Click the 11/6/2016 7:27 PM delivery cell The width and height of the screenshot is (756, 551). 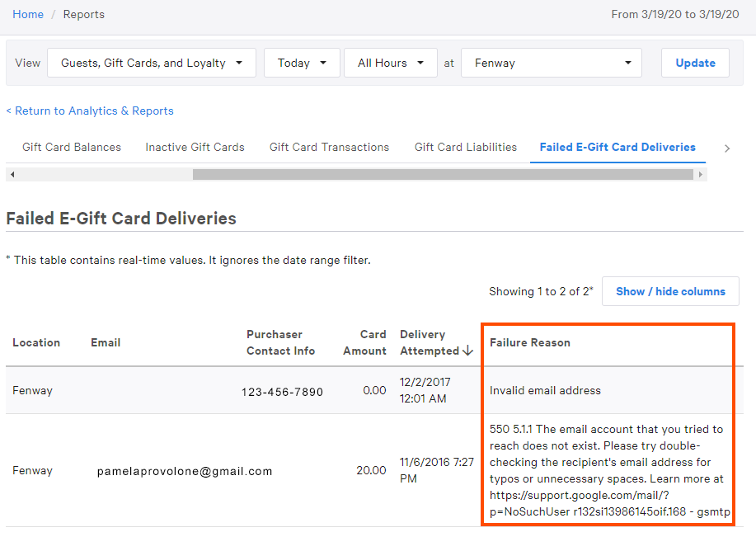point(436,470)
